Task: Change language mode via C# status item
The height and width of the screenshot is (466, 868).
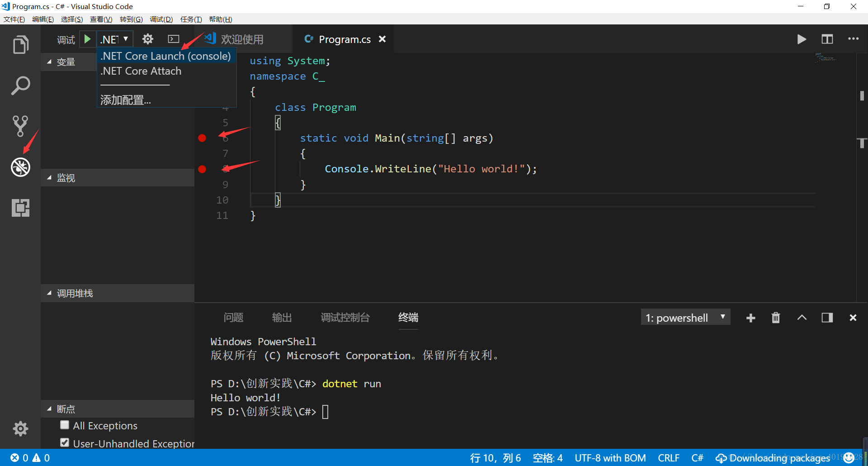Action: pyautogui.click(x=697, y=458)
